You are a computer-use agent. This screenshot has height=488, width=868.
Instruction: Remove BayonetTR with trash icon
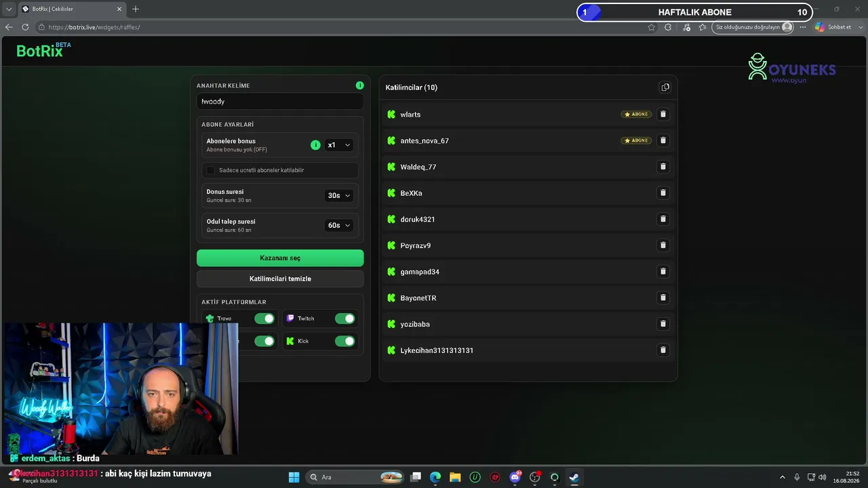point(663,298)
